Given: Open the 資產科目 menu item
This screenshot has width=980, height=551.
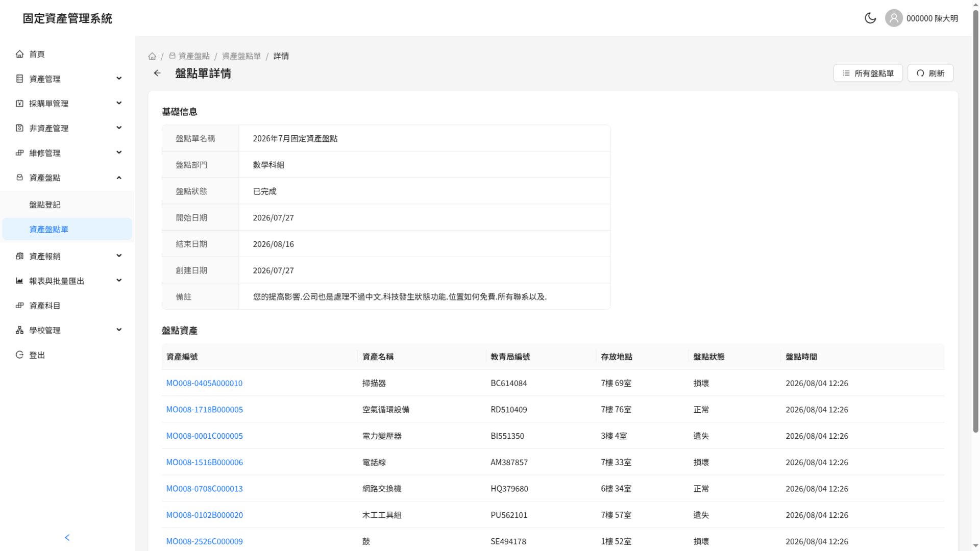Looking at the screenshot, I should tap(67, 306).
